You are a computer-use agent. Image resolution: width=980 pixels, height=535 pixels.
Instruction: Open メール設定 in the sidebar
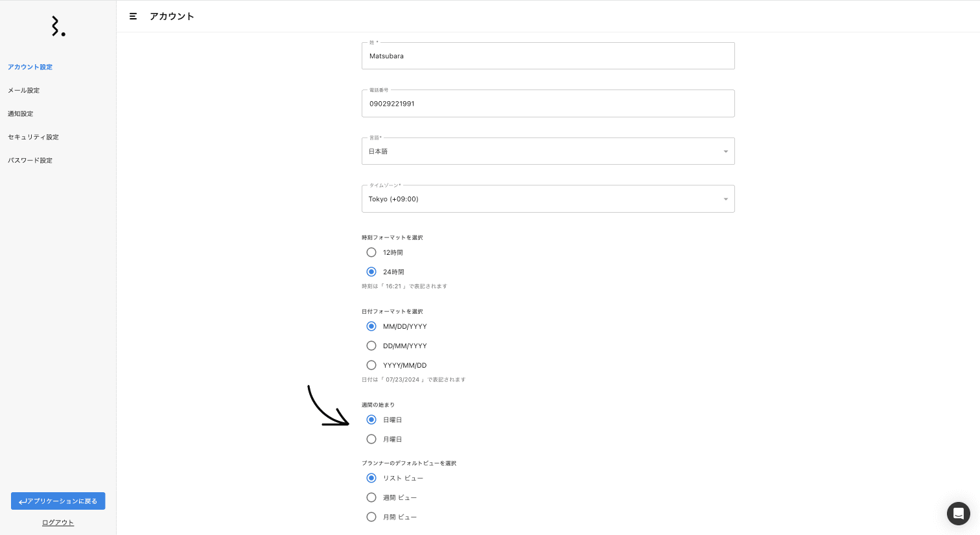click(x=24, y=90)
